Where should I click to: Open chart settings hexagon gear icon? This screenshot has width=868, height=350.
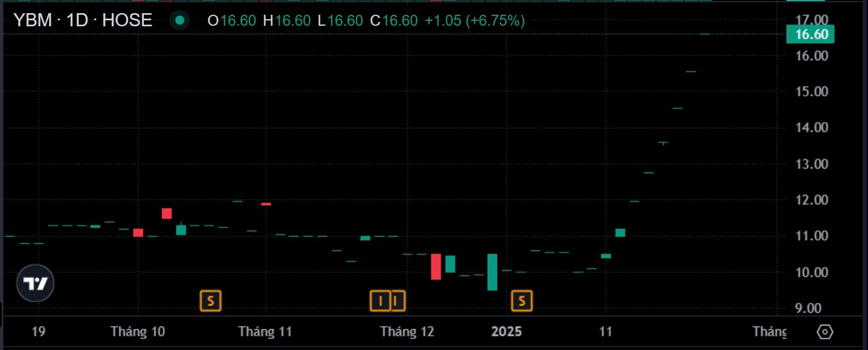tap(825, 332)
